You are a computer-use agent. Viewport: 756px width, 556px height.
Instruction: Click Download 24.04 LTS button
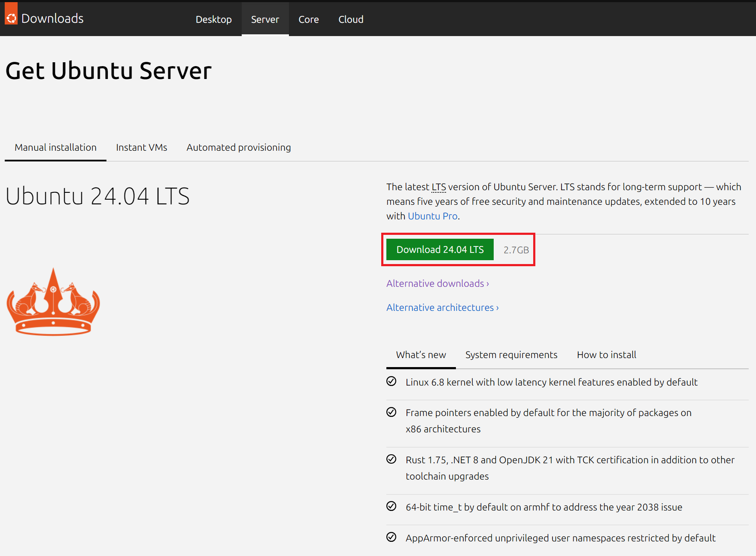[x=440, y=249]
